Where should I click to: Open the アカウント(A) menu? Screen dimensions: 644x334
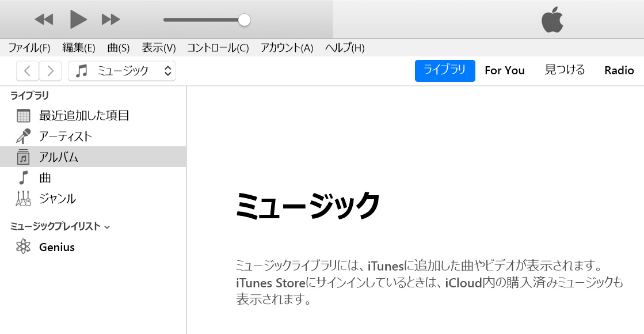tap(287, 48)
